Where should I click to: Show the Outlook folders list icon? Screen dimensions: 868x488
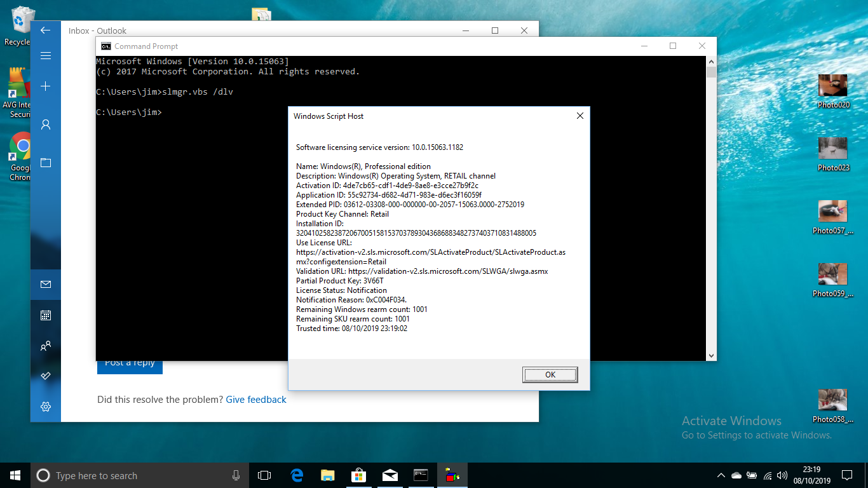coord(46,163)
